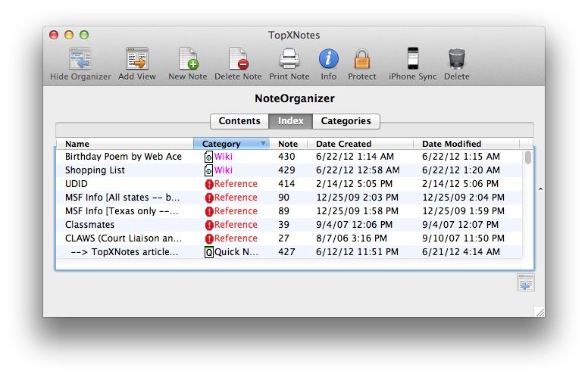588x377 pixels.
Task: Click Reference icon in Classmates row
Action: (209, 225)
